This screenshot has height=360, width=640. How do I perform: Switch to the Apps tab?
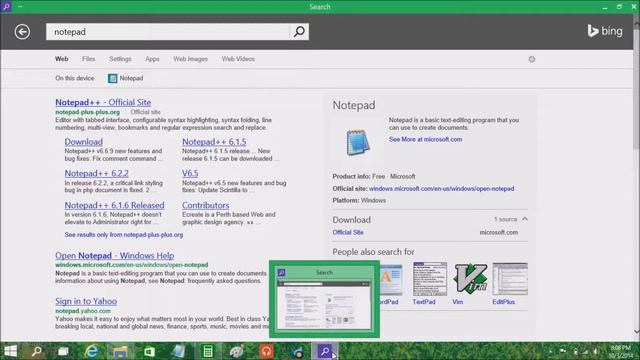point(152,59)
